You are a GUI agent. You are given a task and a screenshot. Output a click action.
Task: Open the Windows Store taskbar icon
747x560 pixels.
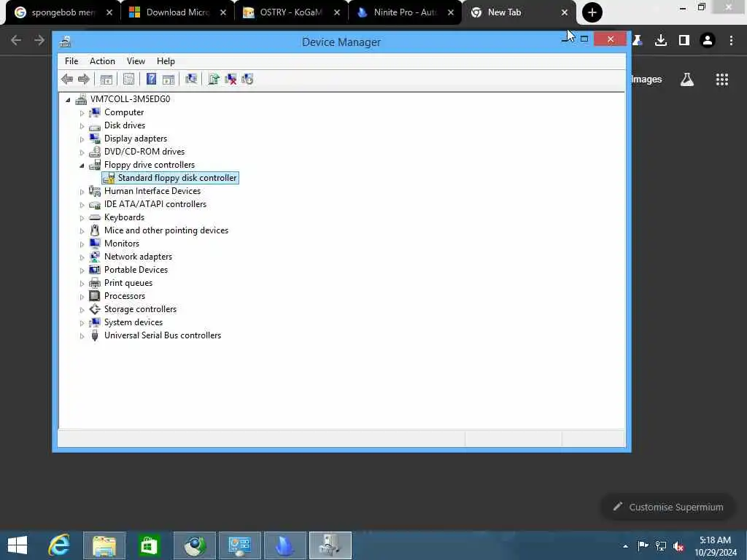[149, 545]
